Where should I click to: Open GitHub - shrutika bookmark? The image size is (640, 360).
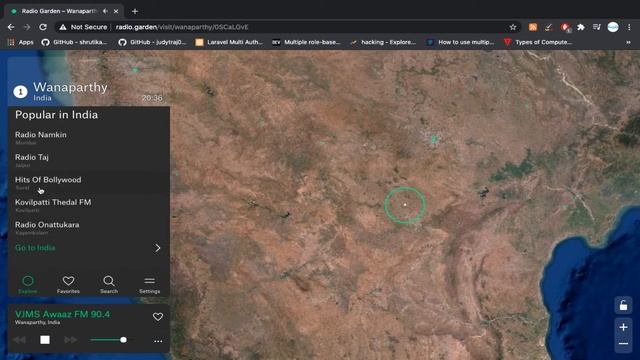(x=74, y=42)
